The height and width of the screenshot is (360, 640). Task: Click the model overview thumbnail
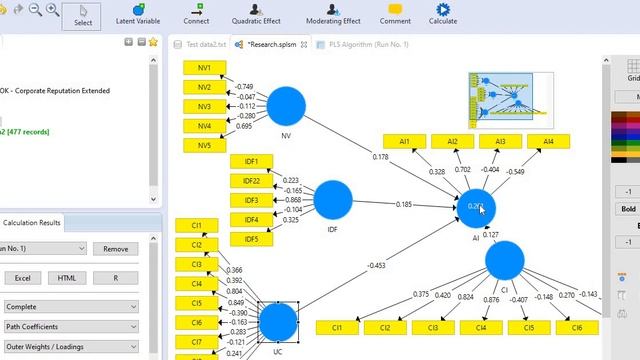[511, 100]
